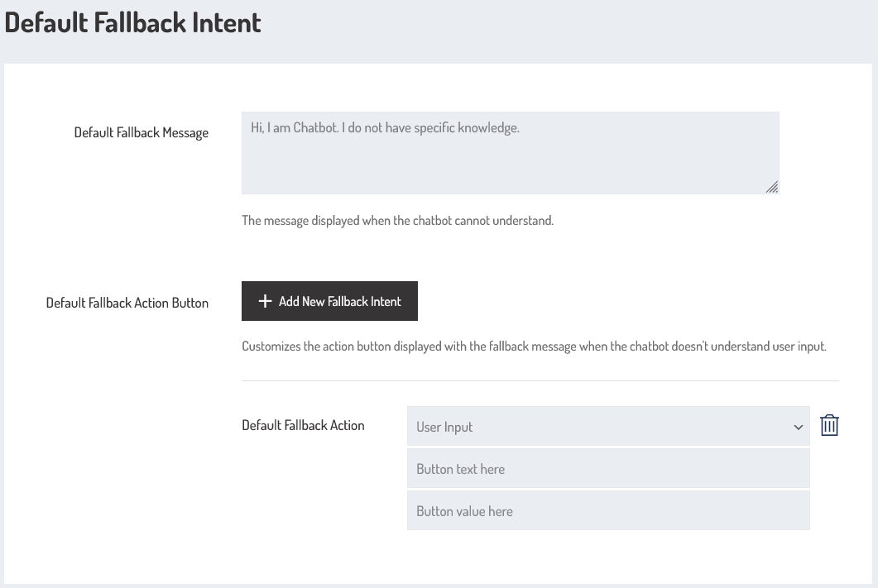The width and height of the screenshot is (878, 588).
Task: Focus the "Button value here" field
Action: coord(607,511)
